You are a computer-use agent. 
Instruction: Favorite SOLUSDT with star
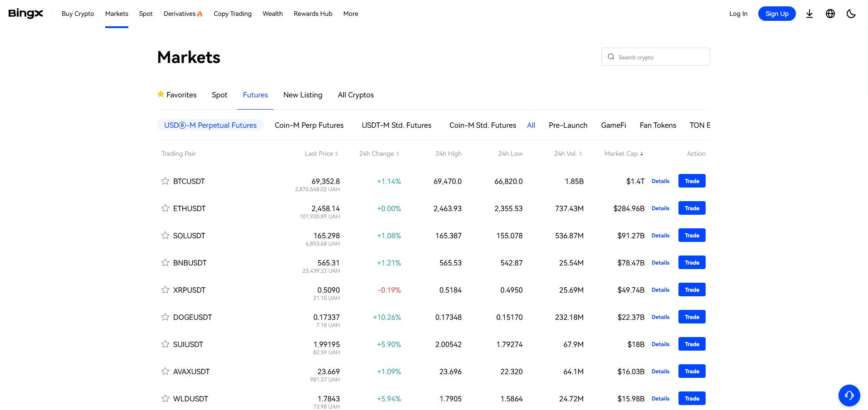[x=165, y=235]
